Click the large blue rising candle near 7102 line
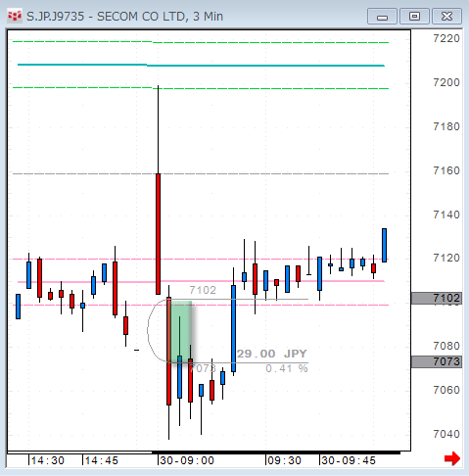The width and height of the screenshot is (469, 476). click(233, 328)
